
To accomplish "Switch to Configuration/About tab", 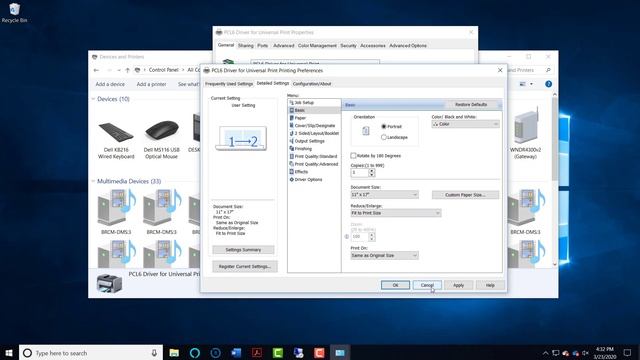I will click(x=312, y=84).
